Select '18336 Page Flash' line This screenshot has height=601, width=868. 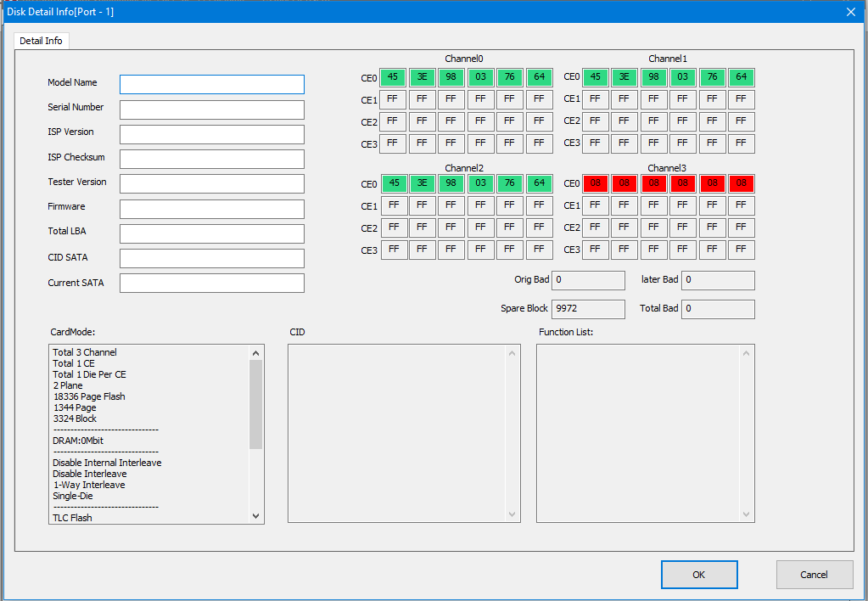[89, 396]
